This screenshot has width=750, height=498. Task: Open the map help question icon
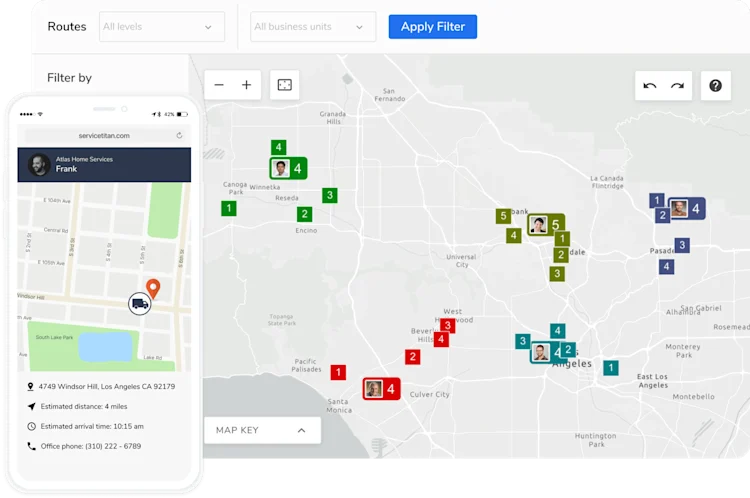(716, 86)
